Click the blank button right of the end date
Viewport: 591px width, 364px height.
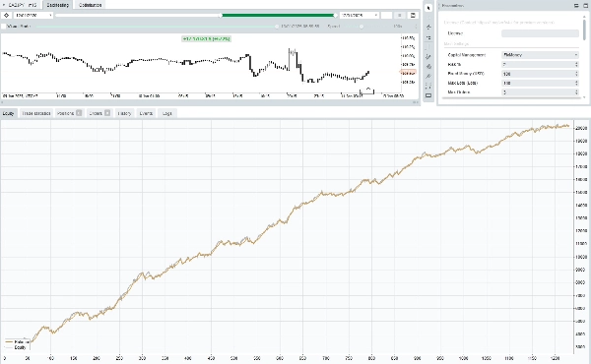387,15
